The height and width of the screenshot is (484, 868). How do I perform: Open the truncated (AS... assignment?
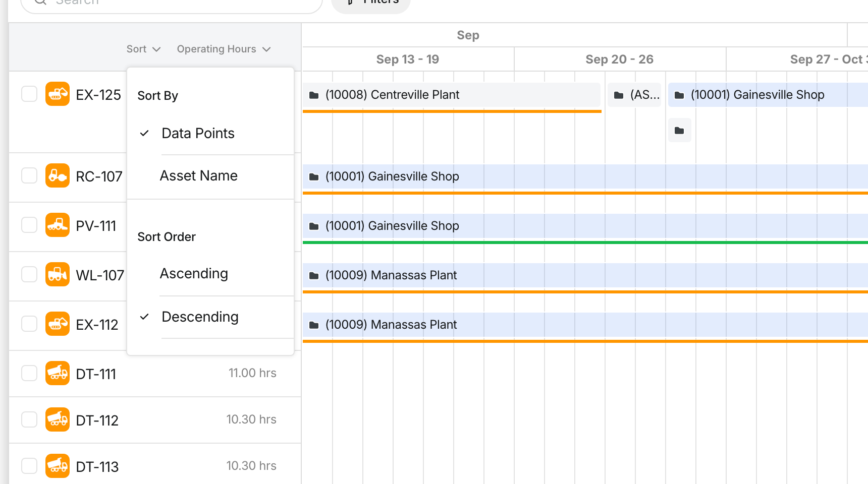point(634,95)
